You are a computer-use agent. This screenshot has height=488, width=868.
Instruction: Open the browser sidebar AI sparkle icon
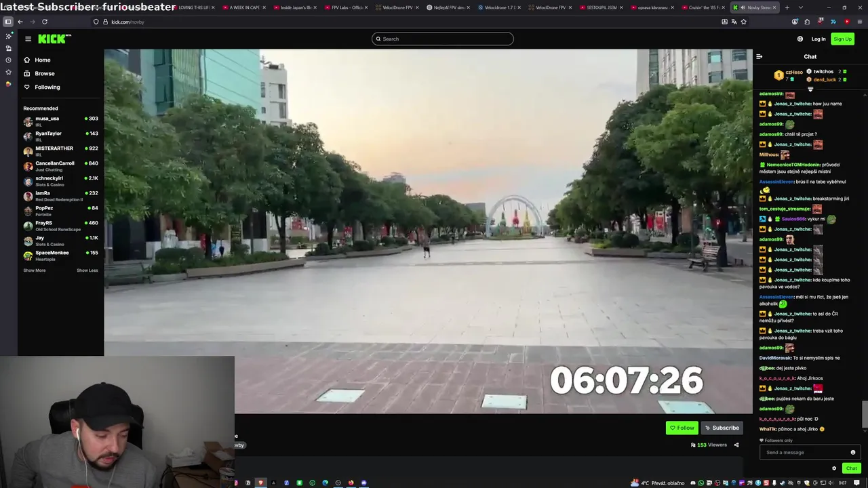(x=8, y=36)
